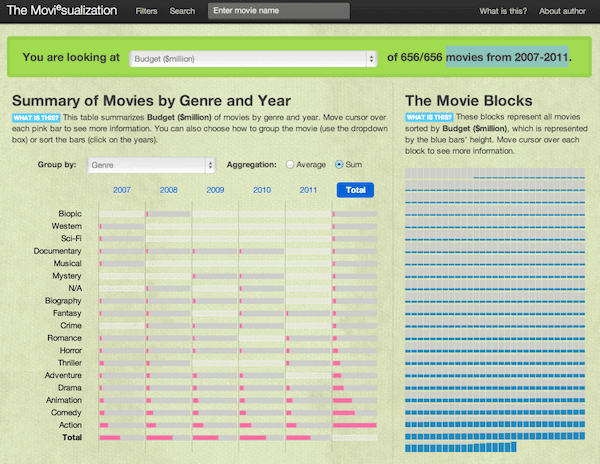The width and height of the screenshot is (600, 464).
Task: Click the 'Crime' genre label
Action: tap(71, 326)
